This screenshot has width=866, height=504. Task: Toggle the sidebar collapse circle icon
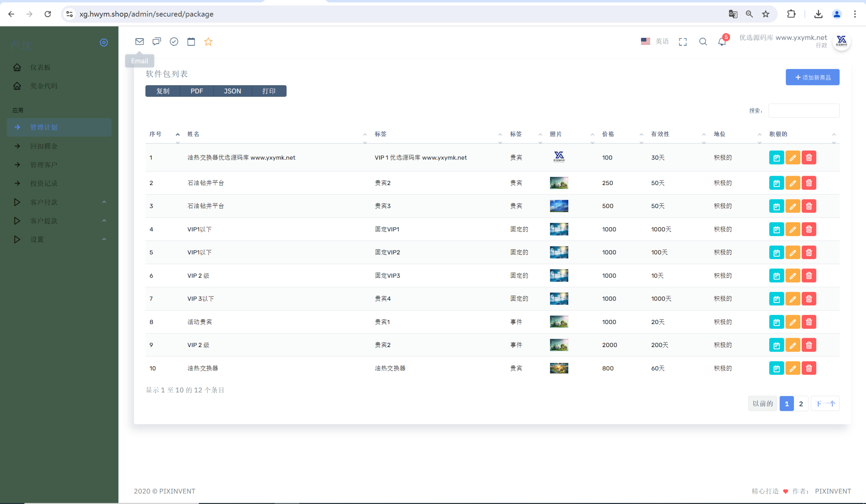(x=104, y=43)
